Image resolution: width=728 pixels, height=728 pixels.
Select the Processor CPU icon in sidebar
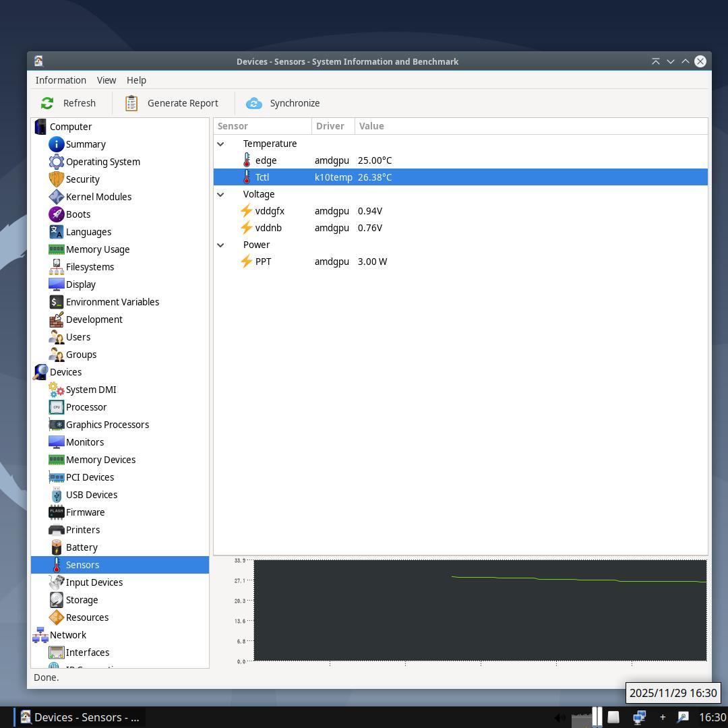tap(57, 407)
